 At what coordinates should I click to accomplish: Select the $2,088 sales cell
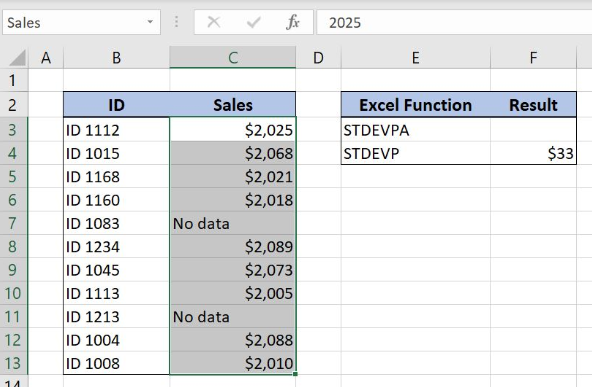click(233, 340)
